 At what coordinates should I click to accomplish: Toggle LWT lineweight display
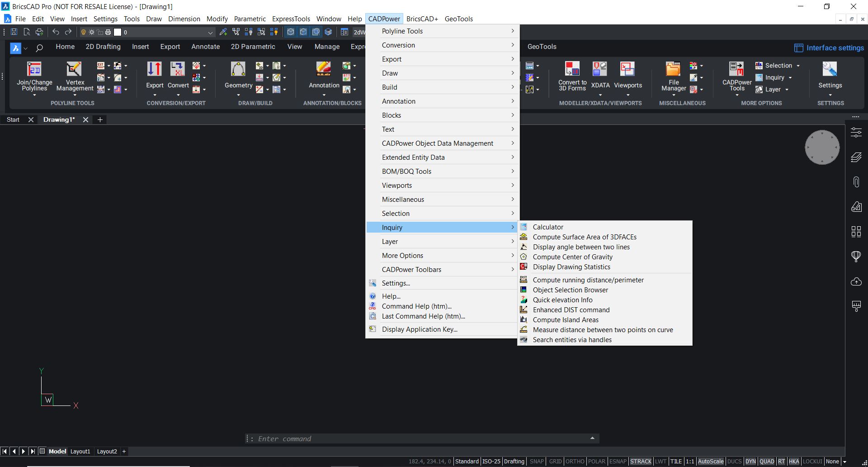pos(660,462)
